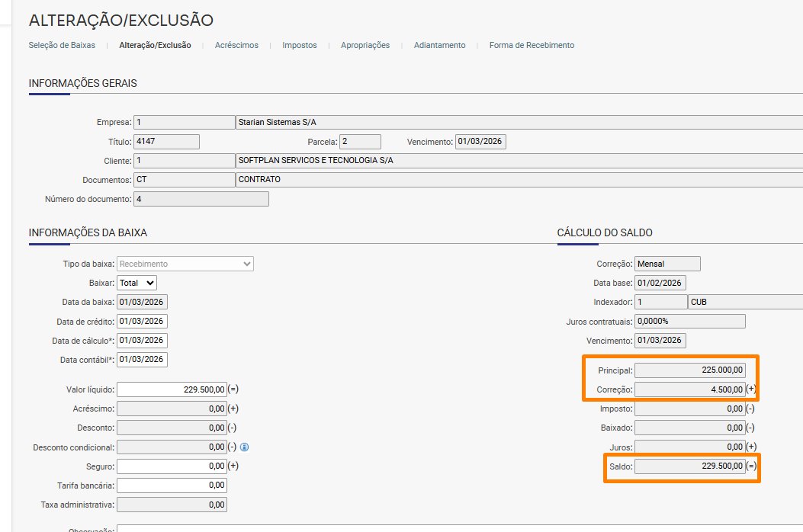Open the Apropriações tab
Viewport: 803px width, 532px height.
coord(365,45)
